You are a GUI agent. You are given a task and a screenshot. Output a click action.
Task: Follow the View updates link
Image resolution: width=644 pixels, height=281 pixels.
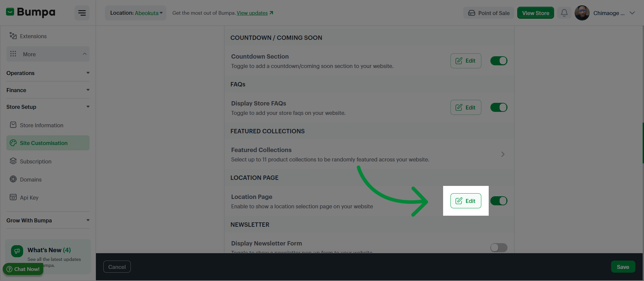[252, 13]
